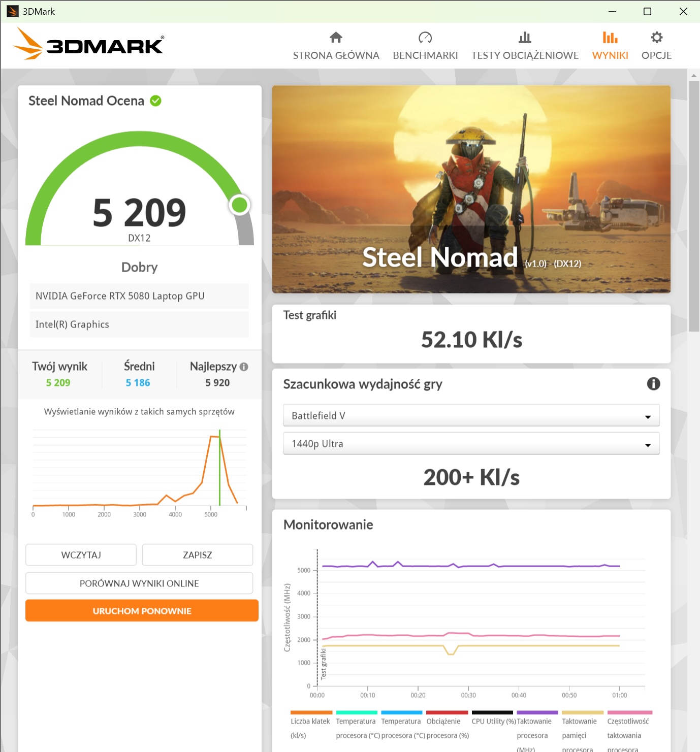Click the Monitorowanie heading
Screen dimensions: 700x752
pyautogui.click(x=328, y=525)
